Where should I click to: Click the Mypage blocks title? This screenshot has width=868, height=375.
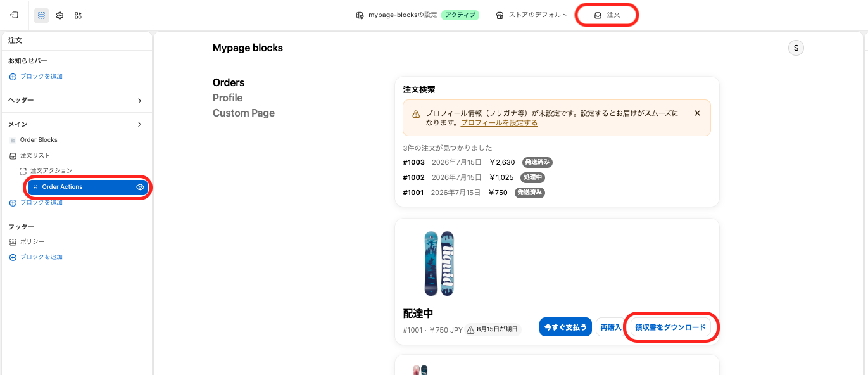pos(248,48)
